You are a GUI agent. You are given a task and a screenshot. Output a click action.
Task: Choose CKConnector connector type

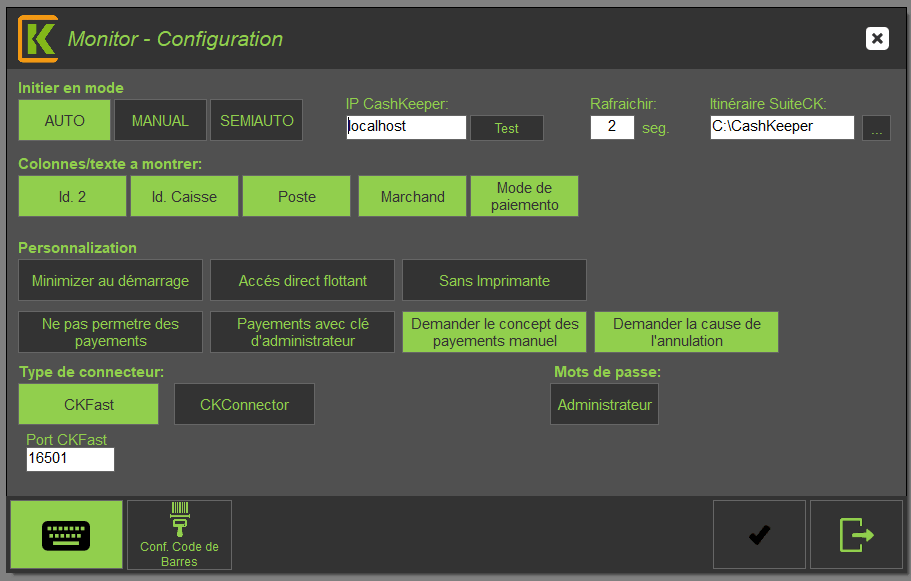(244, 404)
